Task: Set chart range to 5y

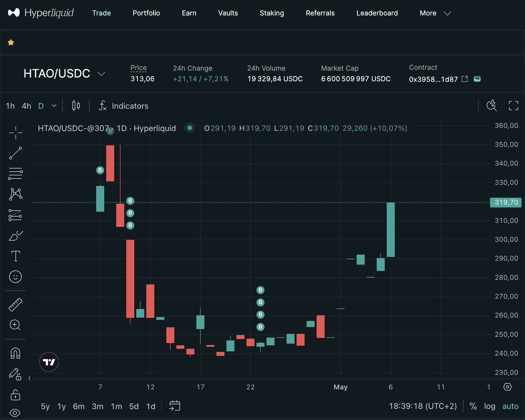Action: pos(45,406)
